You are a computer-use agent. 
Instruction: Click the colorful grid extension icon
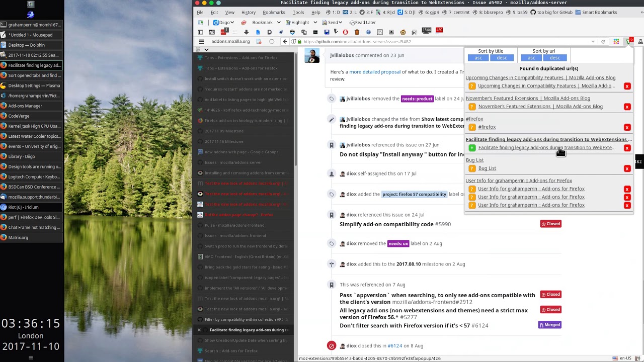coord(616,42)
